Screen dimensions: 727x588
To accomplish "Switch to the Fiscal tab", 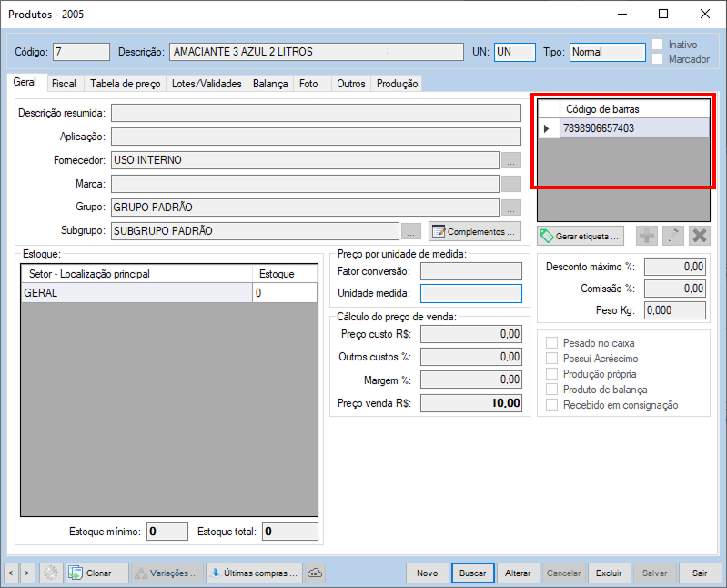I will [x=64, y=84].
